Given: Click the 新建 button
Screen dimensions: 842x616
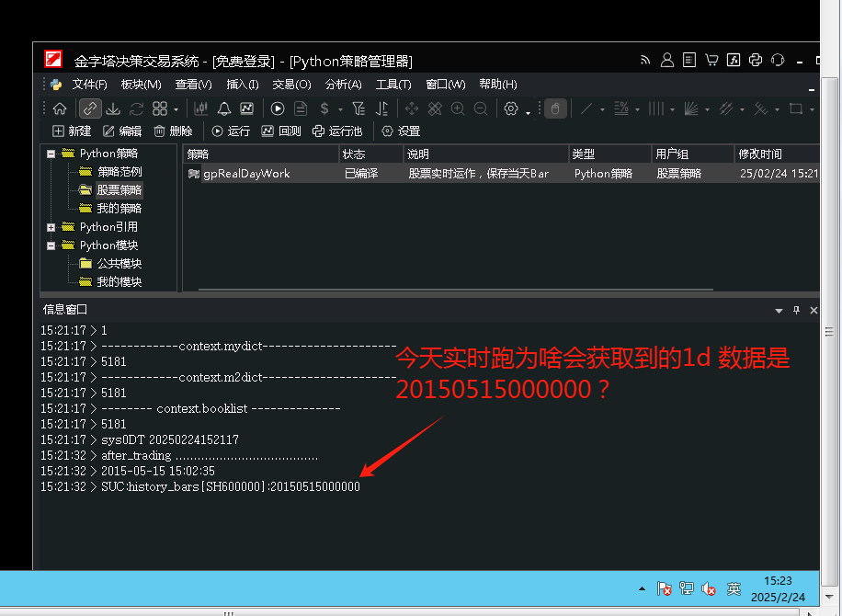Looking at the screenshot, I should point(72,131).
